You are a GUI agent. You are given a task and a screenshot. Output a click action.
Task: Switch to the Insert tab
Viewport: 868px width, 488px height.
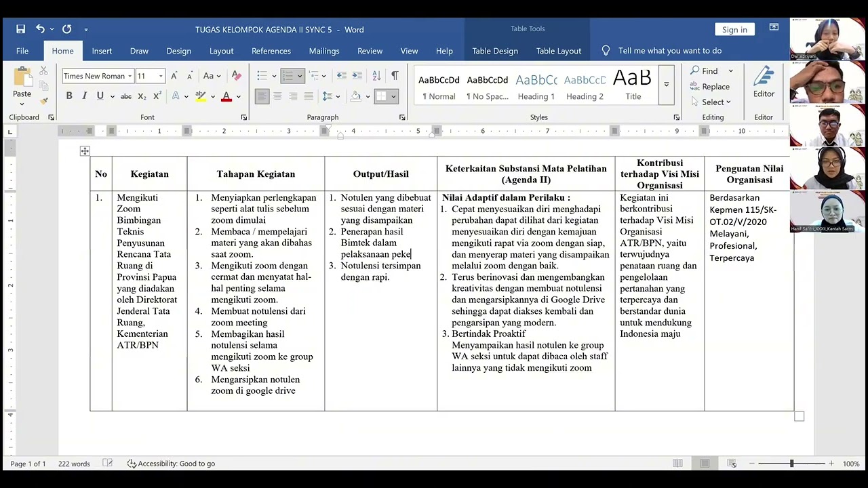pyautogui.click(x=102, y=51)
